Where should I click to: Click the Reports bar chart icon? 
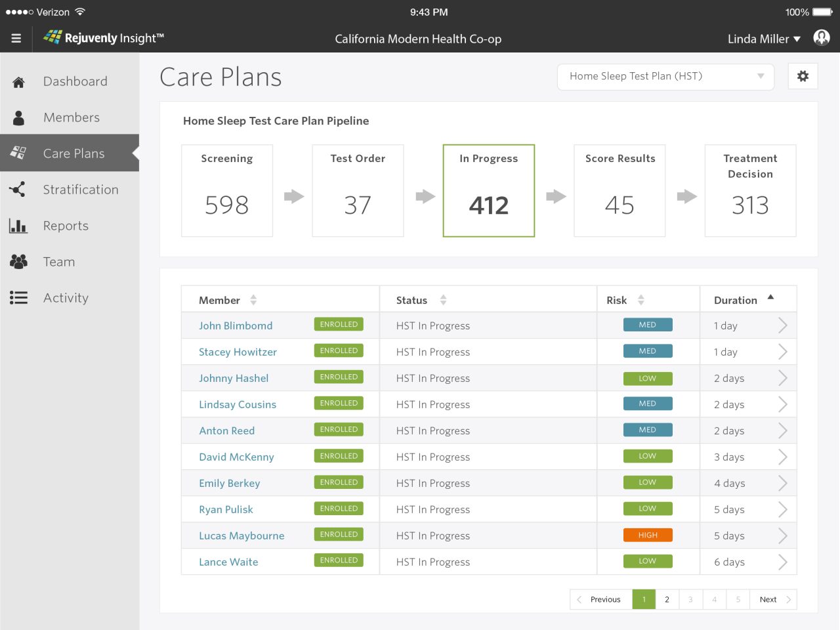tap(18, 226)
